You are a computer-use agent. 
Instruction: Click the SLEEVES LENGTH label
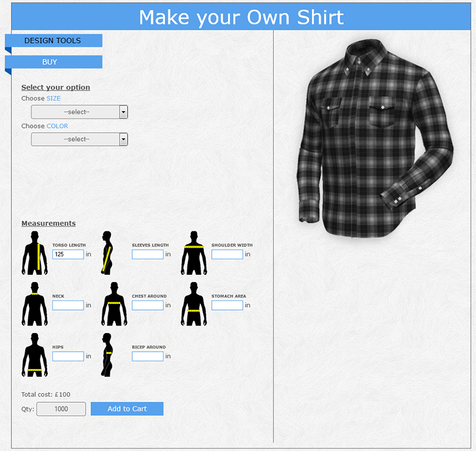[151, 245]
